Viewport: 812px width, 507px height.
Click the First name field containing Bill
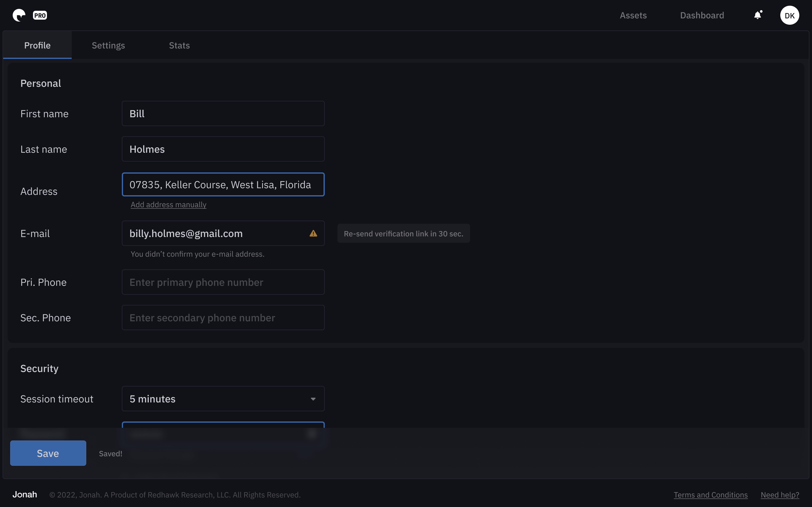click(223, 114)
